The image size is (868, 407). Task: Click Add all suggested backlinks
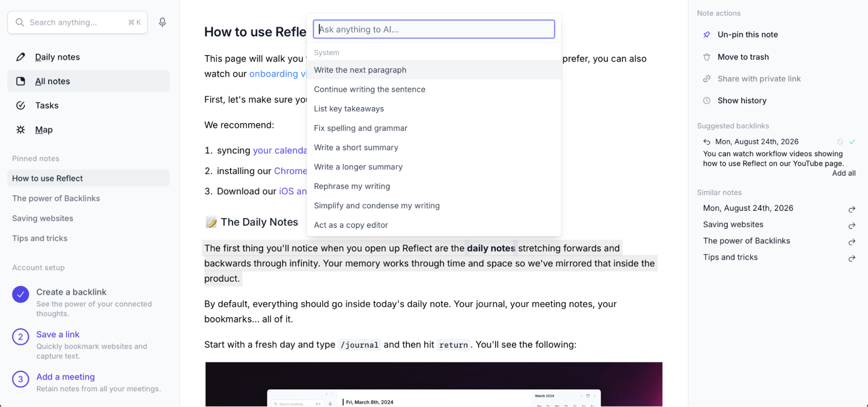(844, 173)
